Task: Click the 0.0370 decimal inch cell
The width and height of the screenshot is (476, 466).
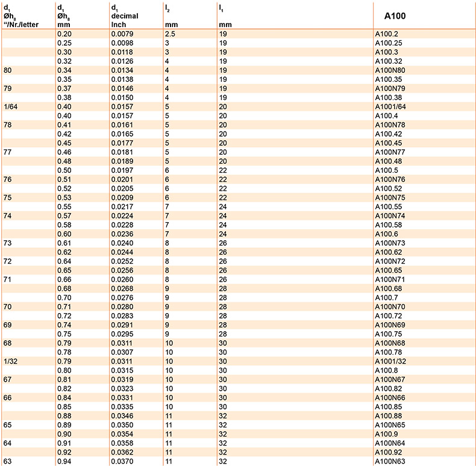Action: tap(122, 462)
